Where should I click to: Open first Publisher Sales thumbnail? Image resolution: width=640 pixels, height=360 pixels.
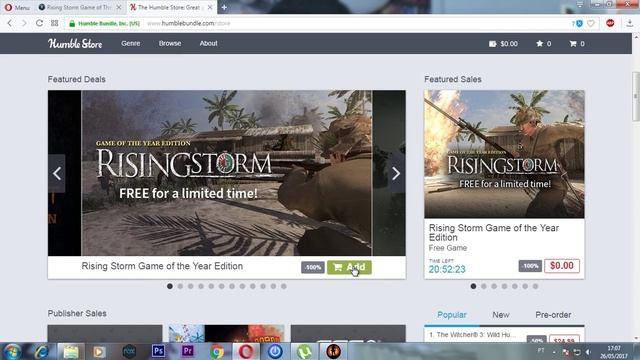click(x=105, y=333)
